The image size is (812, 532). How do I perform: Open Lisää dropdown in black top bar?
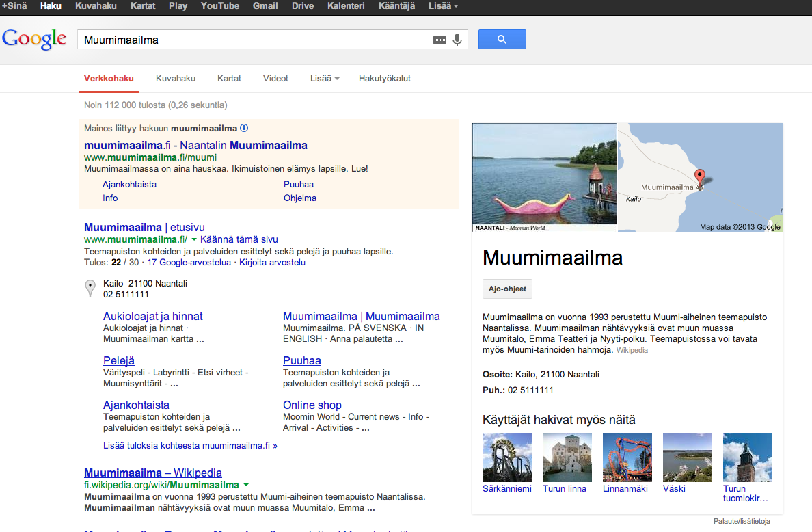[443, 6]
